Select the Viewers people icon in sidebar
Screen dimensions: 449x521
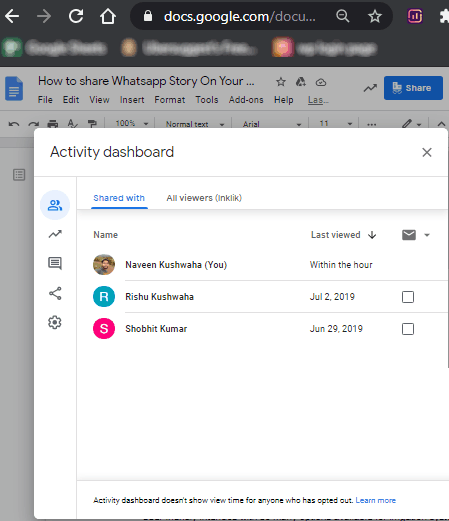55,205
